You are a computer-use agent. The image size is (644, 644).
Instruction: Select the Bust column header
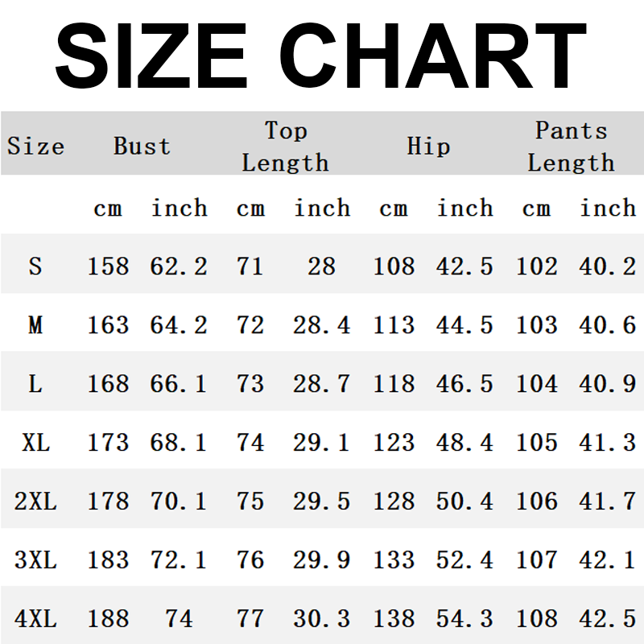click(x=142, y=146)
